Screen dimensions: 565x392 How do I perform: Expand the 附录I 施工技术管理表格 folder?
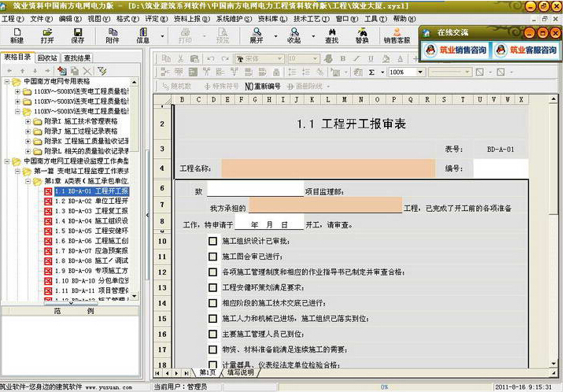click(x=28, y=121)
